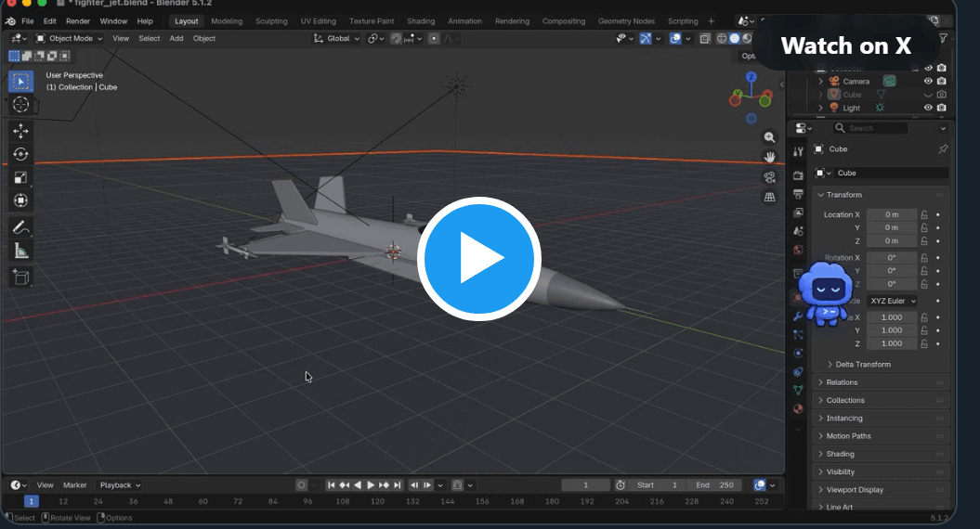Toggle Camera visibility eye in outliner

(x=928, y=81)
